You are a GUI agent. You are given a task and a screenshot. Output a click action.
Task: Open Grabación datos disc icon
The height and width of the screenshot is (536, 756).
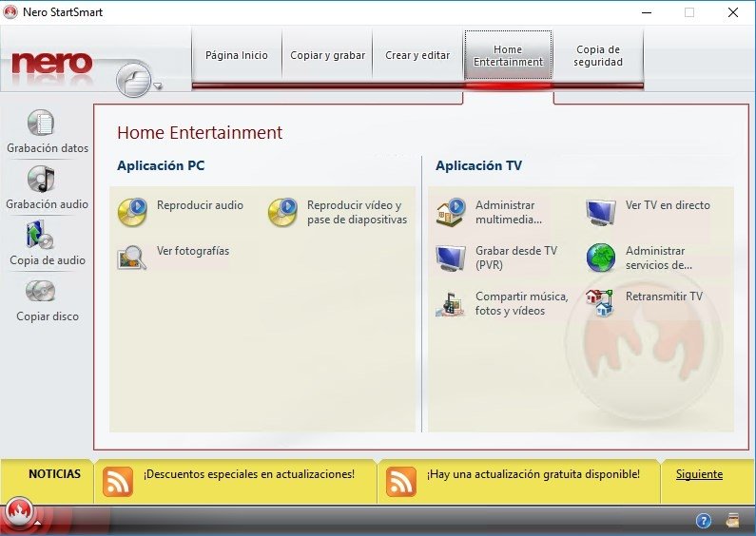point(41,123)
